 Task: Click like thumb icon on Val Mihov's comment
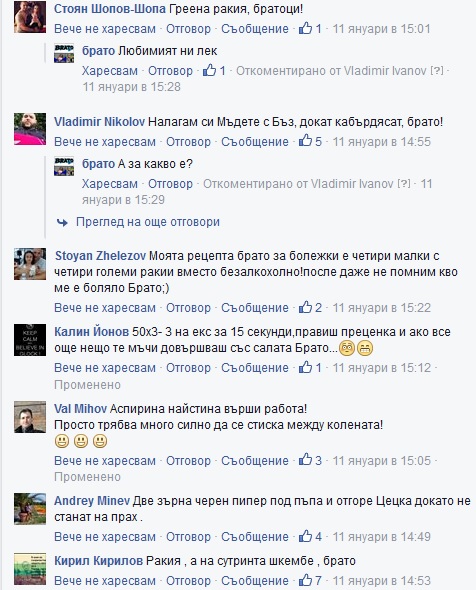coord(306,460)
